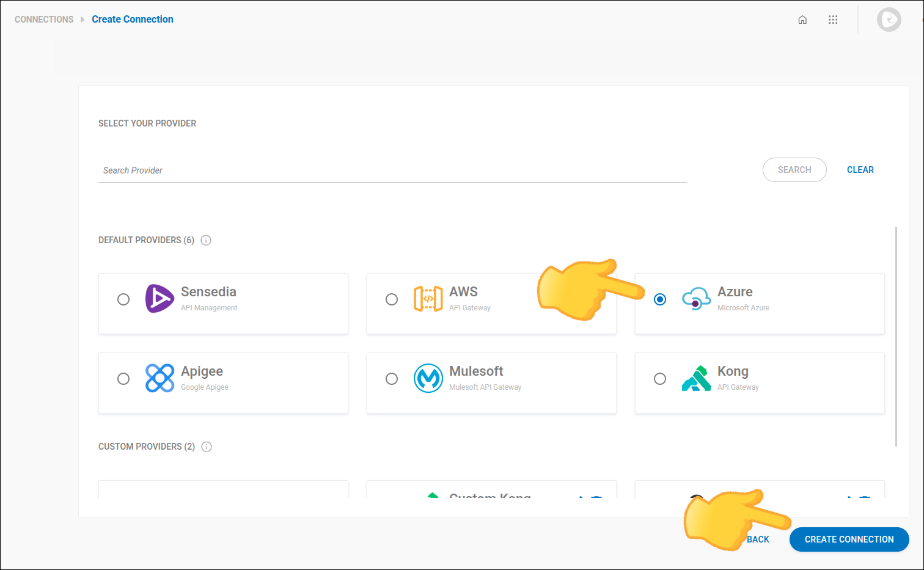The height and width of the screenshot is (570, 924).
Task: Show info for Custom Providers
Action: pyautogui.click(x=207, y=447)
